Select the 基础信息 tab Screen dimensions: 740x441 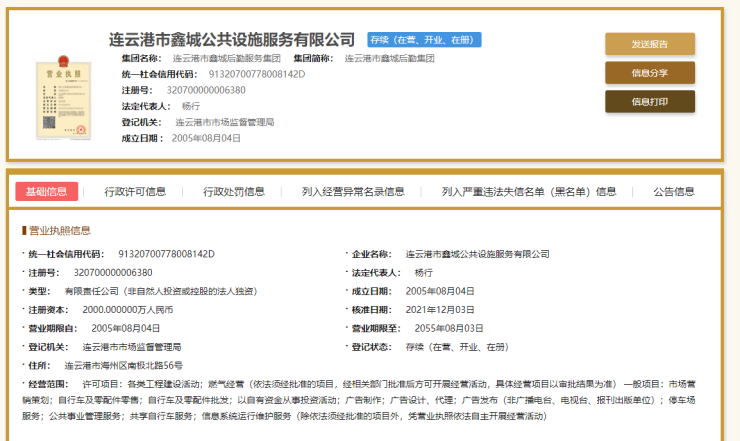coord(46,192)
